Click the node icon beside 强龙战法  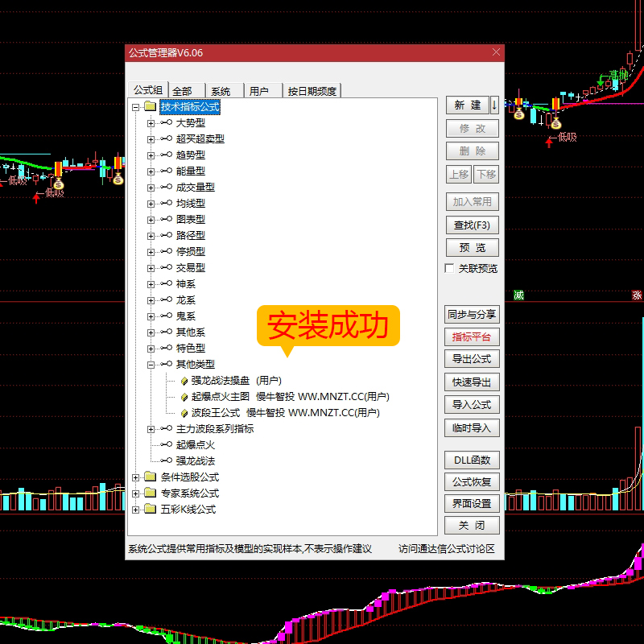pyautogui.click(x=167, y=460)
